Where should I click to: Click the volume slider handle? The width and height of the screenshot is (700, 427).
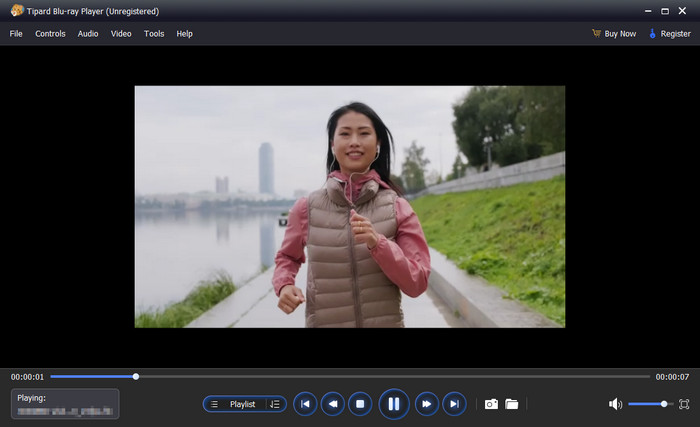tap(664, 404)
